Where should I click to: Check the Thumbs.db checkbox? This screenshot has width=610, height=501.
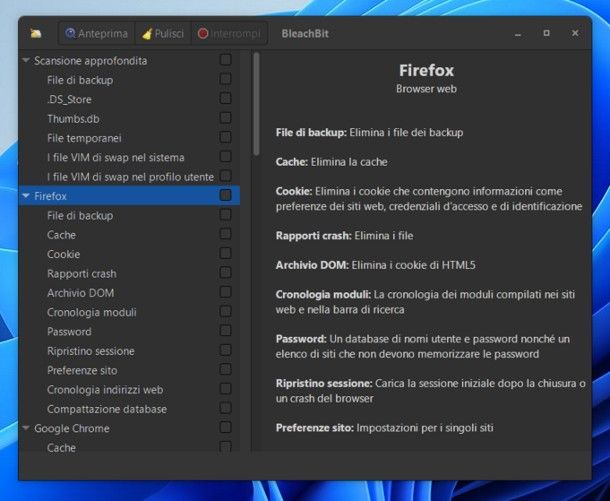[225, 118]
